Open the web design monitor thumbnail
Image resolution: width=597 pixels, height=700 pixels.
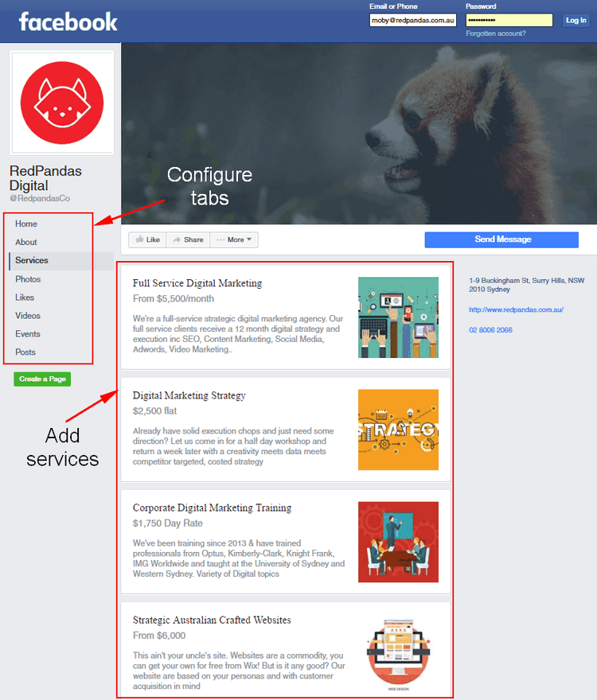tap(398, 654)
